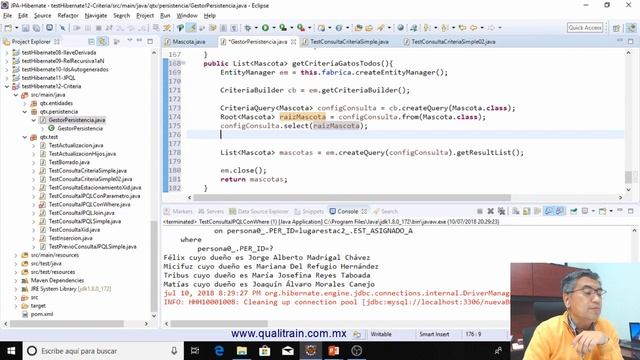Click the Pin Console icon
This screenshot has width=640, height=360.
[x=573, y=211]
